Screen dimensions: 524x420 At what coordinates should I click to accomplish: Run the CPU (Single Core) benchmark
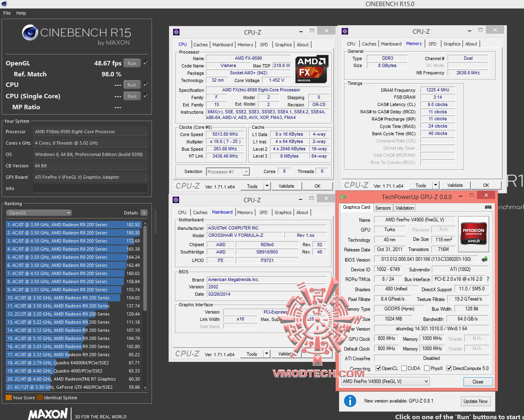pos(132,96)
